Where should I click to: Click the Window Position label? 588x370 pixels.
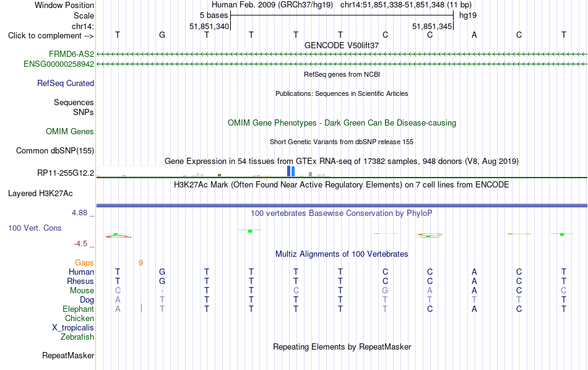[x=64, y=5]
